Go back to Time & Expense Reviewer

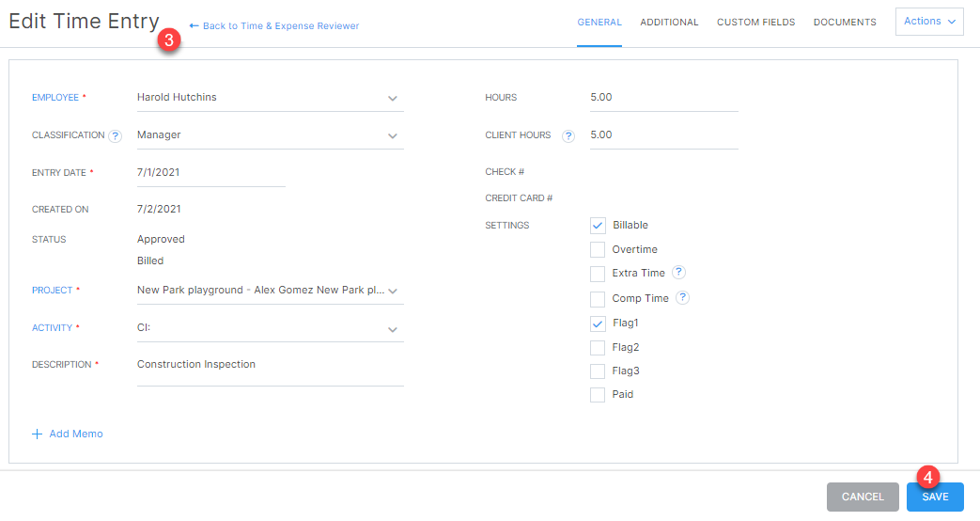pyautogui.click(x=273, y=25)
